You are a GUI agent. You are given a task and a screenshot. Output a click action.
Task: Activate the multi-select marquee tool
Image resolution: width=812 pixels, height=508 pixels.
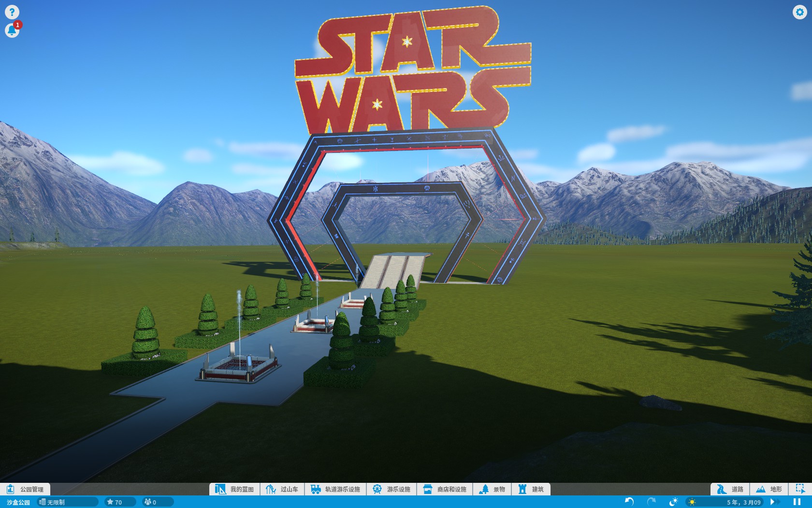[800, 489]
